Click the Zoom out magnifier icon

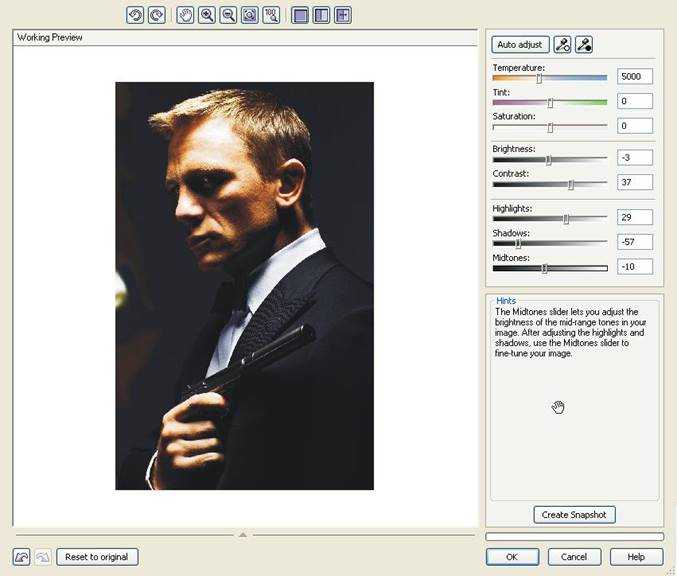pos(228,16)
